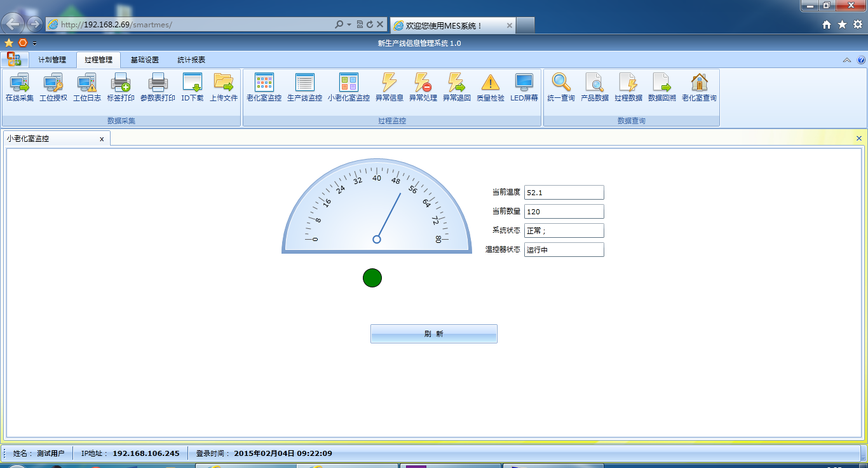
Task: Click the 质量检验 quality inspection icon
Action: 490,88
